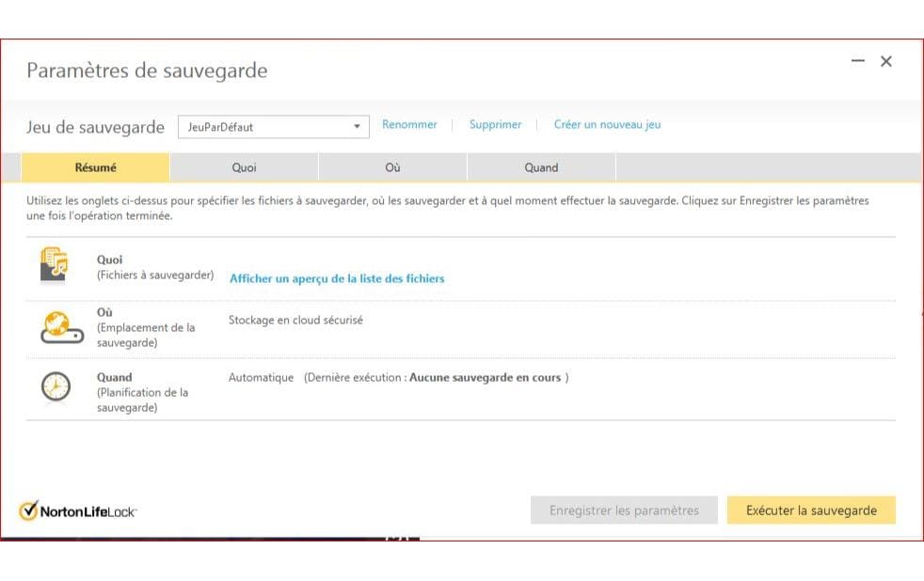
Task: Click the NortonLifeLock logo
Action: coord(78,511)
